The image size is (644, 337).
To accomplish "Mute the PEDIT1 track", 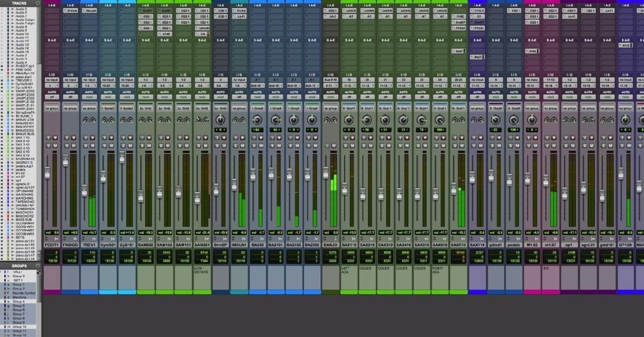I will click(55, 146).
